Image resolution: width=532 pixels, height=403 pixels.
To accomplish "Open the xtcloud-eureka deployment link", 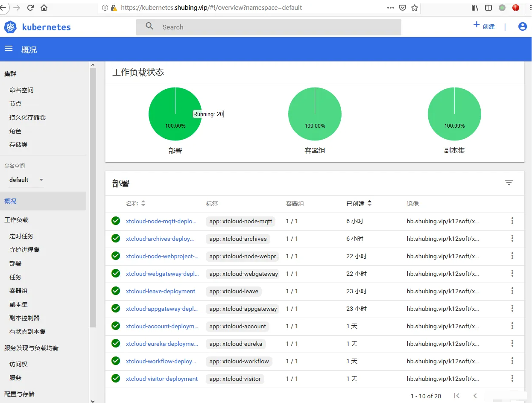I will click(x=162, y=344).
